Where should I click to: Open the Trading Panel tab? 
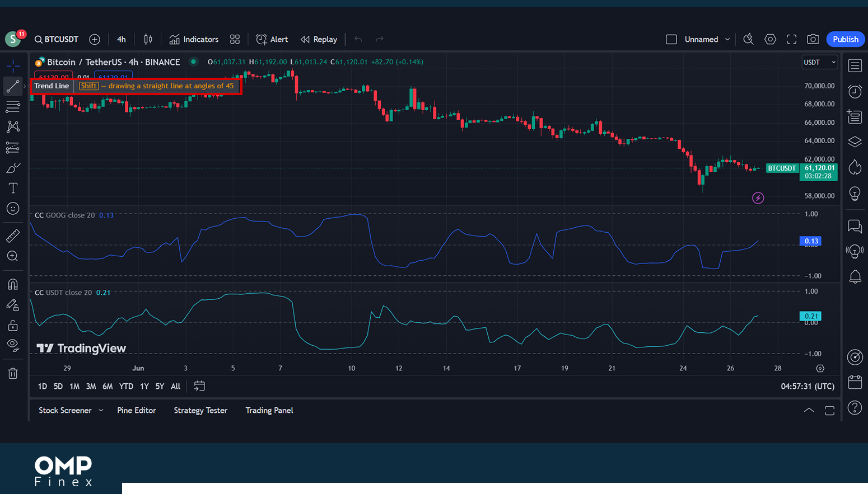tap(269, 410)
